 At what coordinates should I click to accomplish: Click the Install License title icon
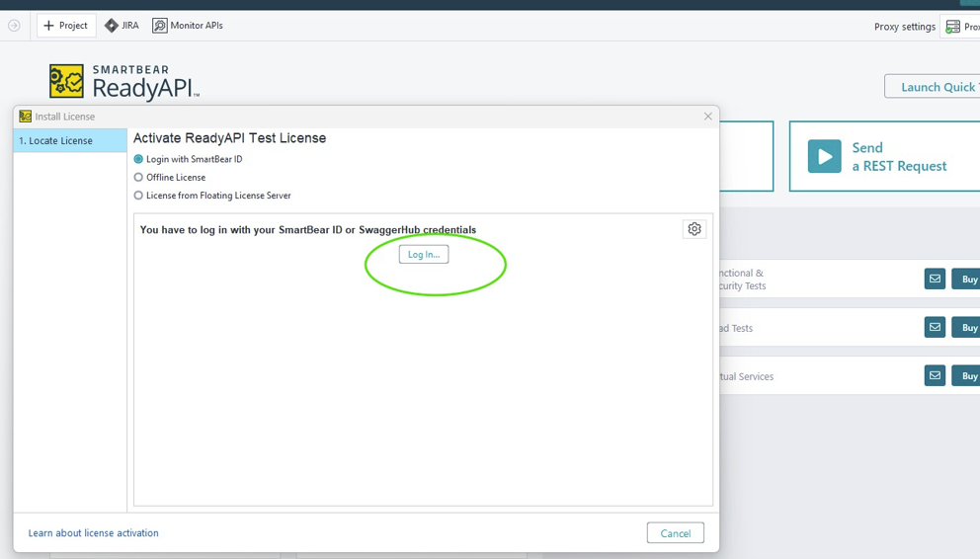(x=25, y=117)
